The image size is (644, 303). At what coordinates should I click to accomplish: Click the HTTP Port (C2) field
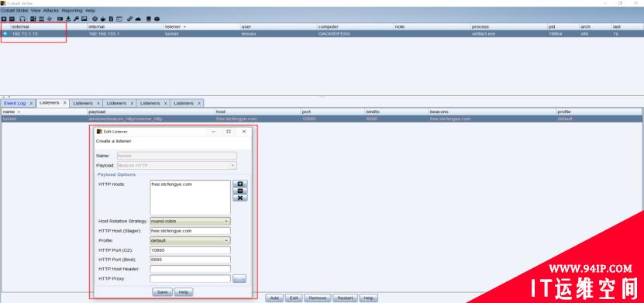point(190,250)
